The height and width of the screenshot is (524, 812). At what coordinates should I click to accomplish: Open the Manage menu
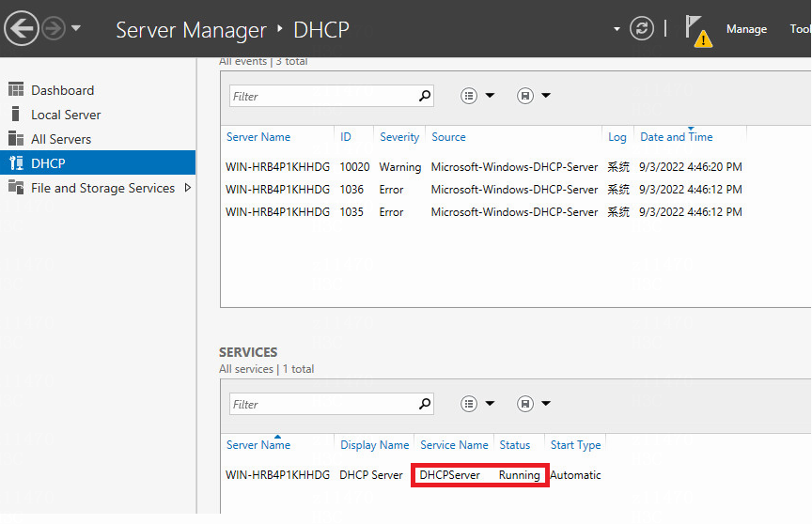coord(746,29)
